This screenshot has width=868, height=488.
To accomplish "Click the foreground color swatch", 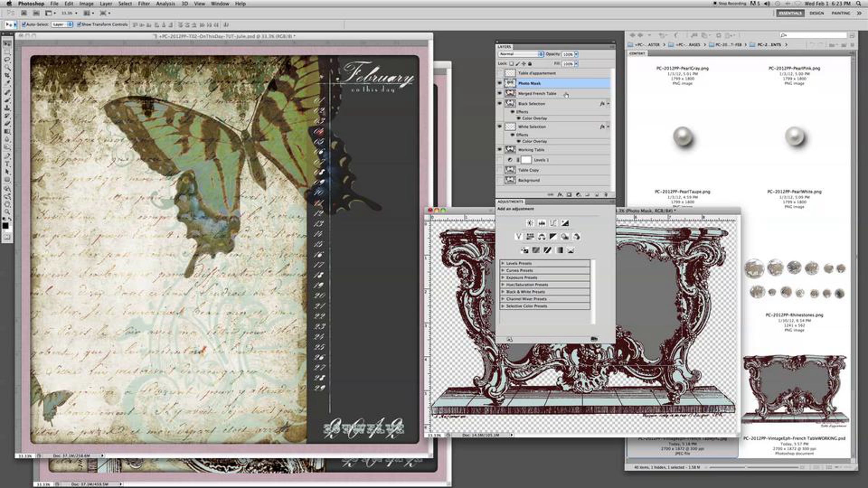I will (x=5, y=226).
